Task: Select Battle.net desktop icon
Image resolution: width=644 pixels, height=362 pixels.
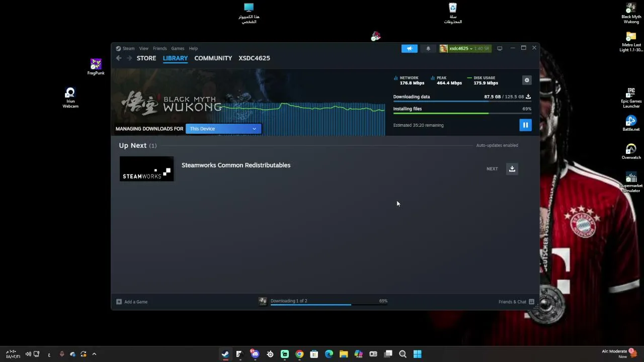Action: click(x=631, y=124)
